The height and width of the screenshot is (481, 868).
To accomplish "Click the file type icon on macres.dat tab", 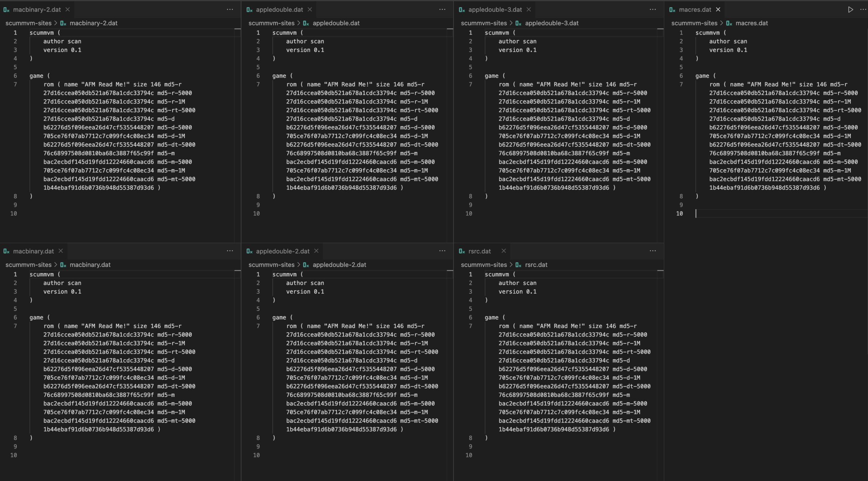I will click(672, 10).
